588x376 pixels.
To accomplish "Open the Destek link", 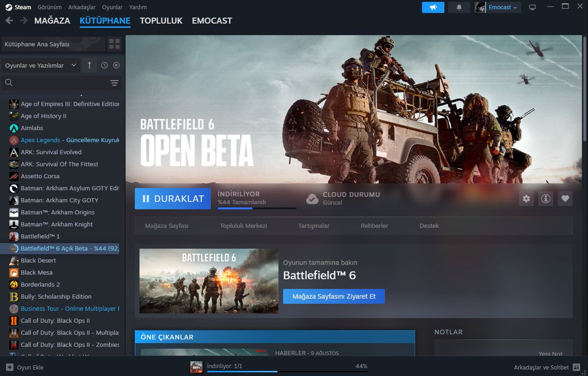I will (x=429, y=226).
